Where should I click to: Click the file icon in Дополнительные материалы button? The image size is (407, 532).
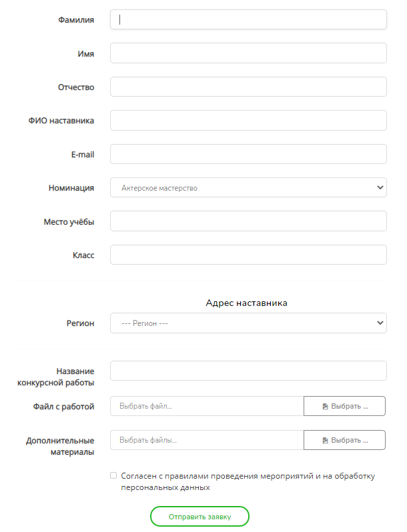(x=325, y=441)
